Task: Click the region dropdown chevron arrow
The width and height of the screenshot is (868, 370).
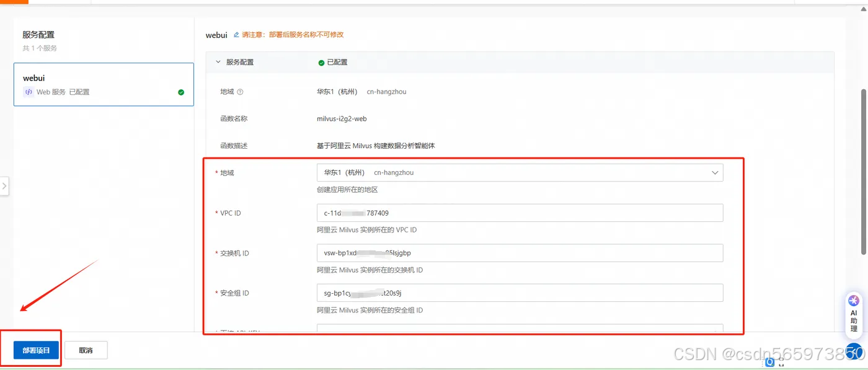Action: [715, 173]
